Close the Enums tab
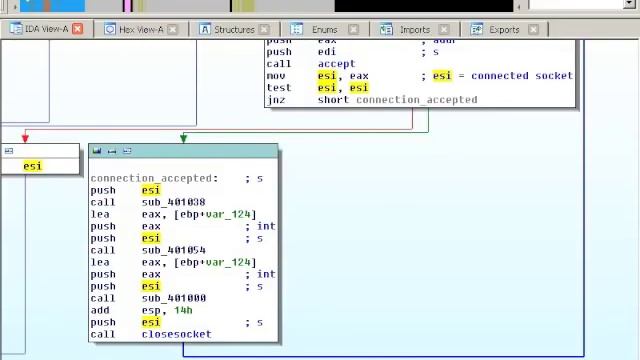The height and width of the screenshot is (360, 640). tap(353, 29)
